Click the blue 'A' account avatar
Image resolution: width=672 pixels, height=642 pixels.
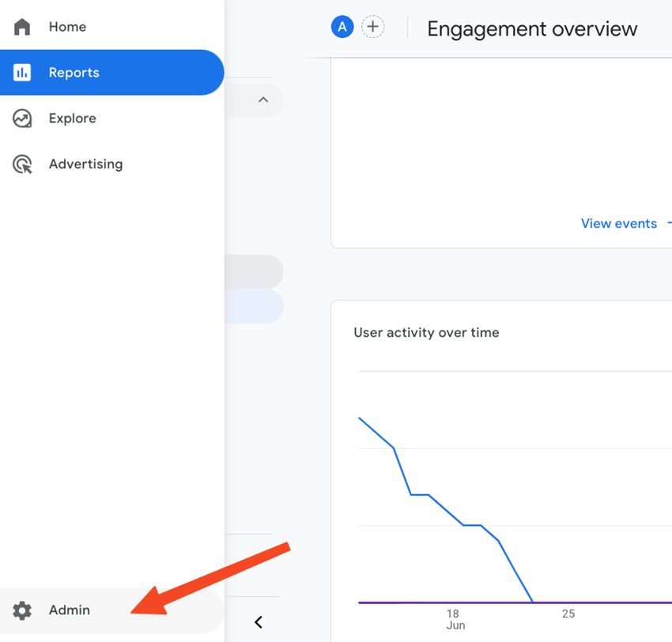click(342, 26)
